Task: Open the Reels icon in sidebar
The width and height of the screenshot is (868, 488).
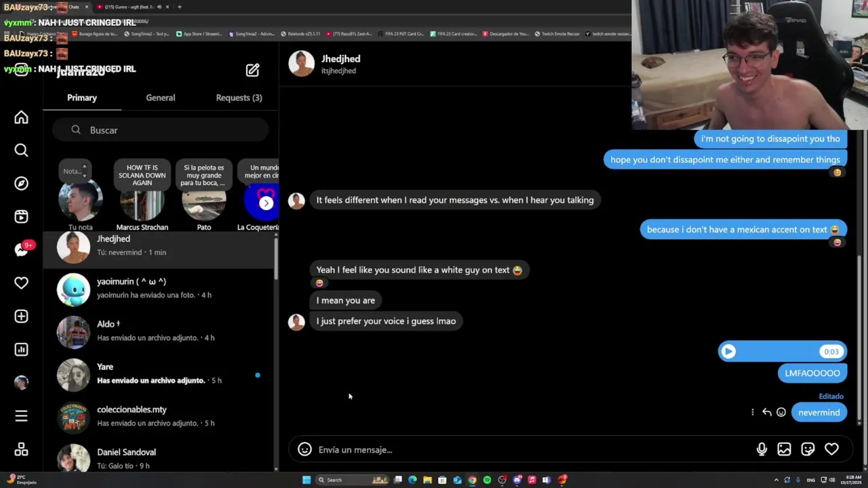Action: 21,217
